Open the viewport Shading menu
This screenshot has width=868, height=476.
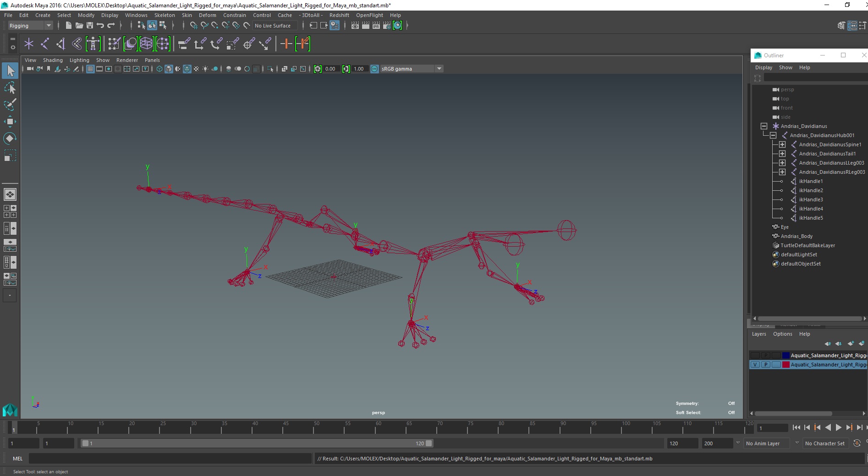point(53,60)
